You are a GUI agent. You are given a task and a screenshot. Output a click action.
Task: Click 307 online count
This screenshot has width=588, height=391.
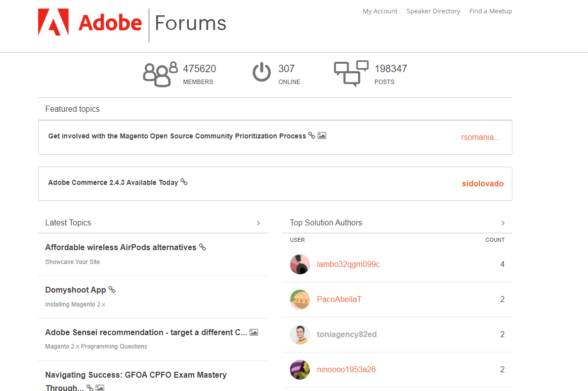[x=286, y=69]
